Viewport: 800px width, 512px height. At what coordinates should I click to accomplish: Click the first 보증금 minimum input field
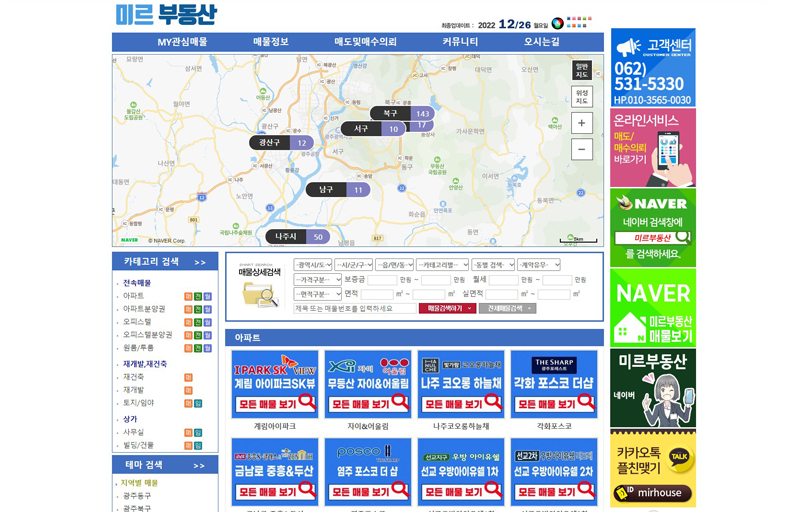[382, 280]
